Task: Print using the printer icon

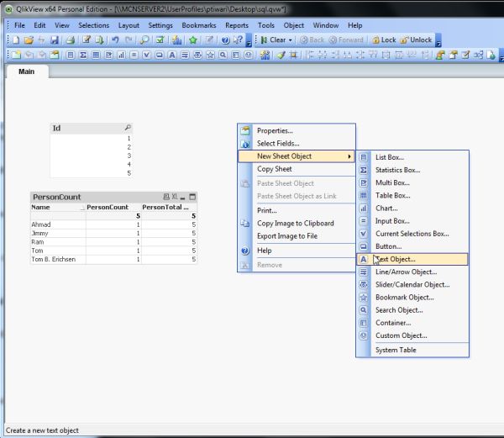Action: click(x=70, y=40)
